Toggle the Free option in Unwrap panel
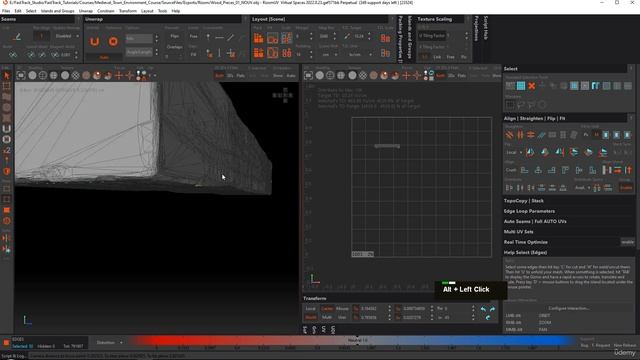The height and width of the screenshot is (360, 640). [x=193, y=36]
